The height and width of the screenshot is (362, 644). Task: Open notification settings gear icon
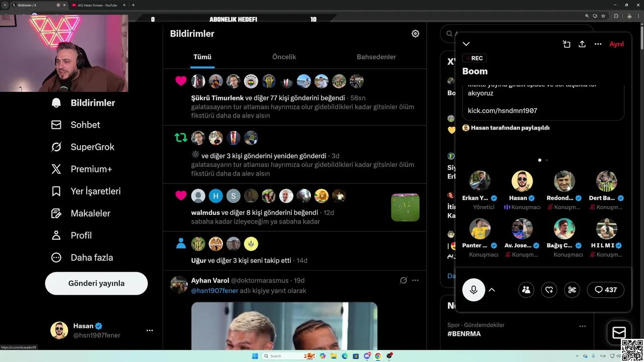[x=415, y=34]
